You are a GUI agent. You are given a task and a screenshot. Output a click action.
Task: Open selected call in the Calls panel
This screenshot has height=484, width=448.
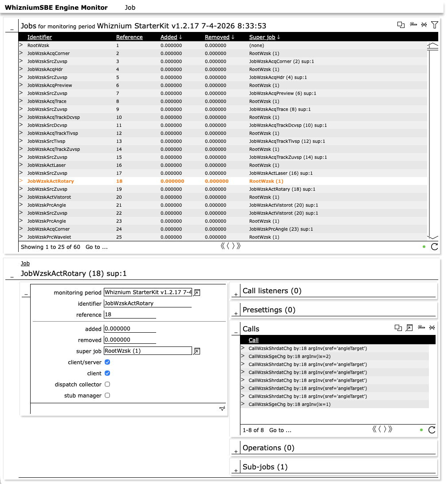click(x=409, y=328)
